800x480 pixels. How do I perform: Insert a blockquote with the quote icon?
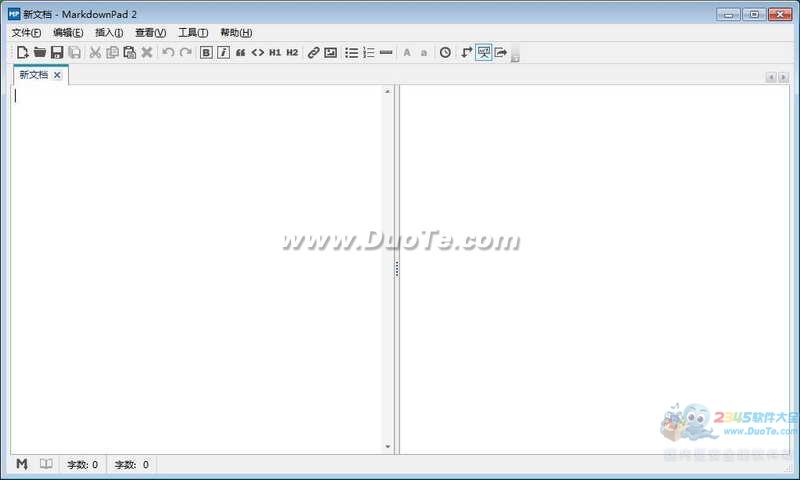(240, 53)
